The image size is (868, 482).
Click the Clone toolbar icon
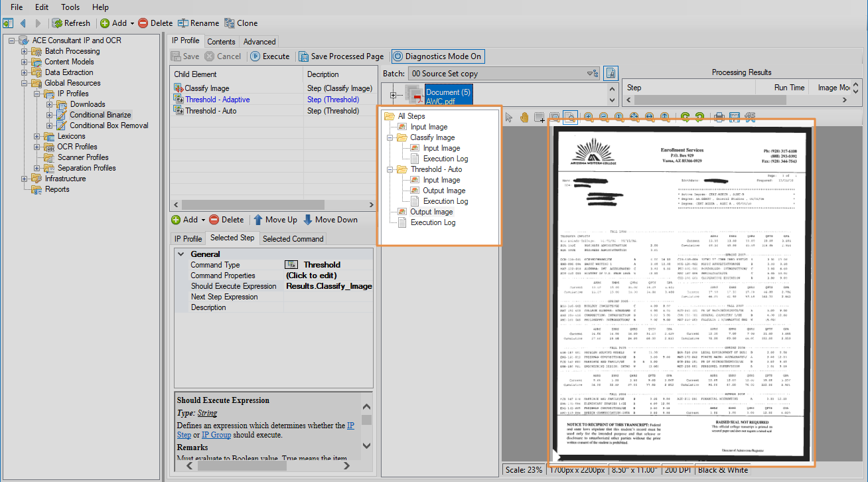point(230,23)
